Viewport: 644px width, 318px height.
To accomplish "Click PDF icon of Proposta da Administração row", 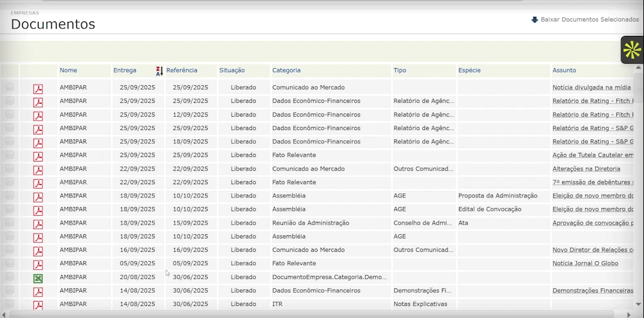I will (38, 197).
